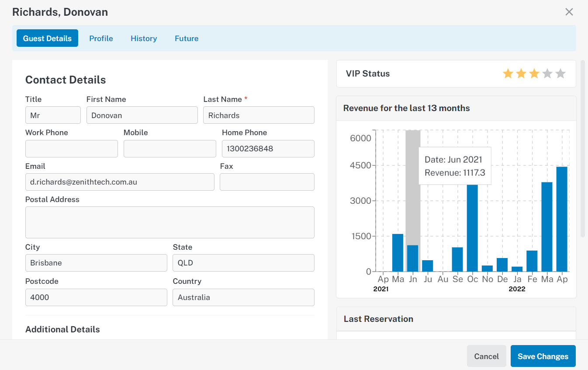Set VIP status to two stars
The image size is (588, 370).
click(x=521, y=73)
